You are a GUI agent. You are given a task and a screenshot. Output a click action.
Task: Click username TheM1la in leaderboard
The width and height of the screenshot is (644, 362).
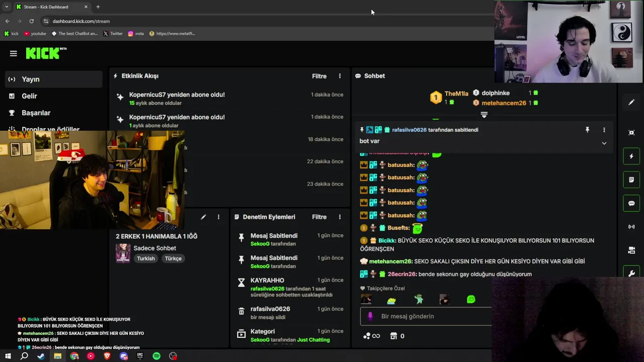pos(456,94)
